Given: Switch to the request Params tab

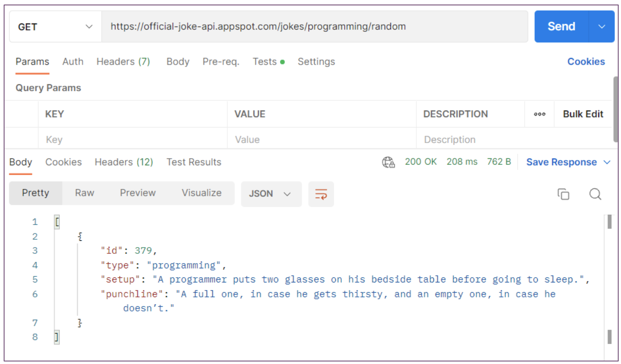Looking at the screenshot, I should (x=32, y=62).
